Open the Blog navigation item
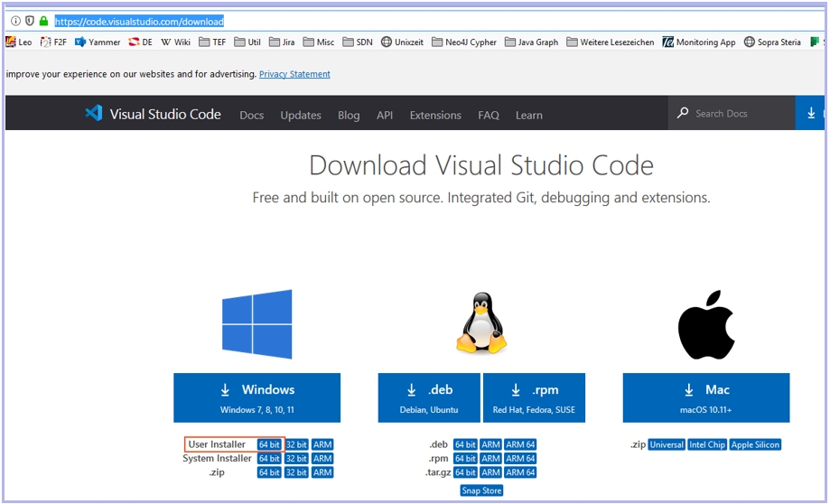This screenshot has height=504, width=830. tap(349, 115)
